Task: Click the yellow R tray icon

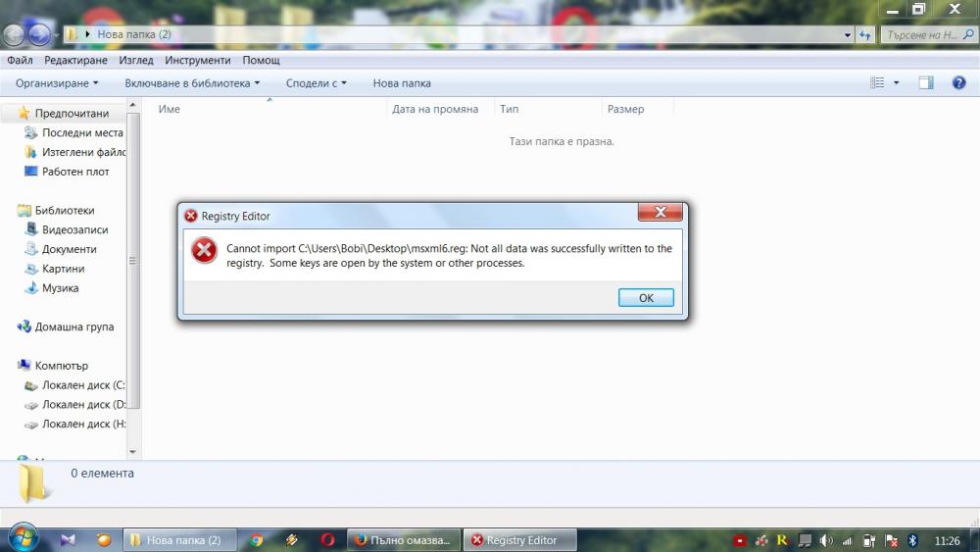Action: [782, 540]
